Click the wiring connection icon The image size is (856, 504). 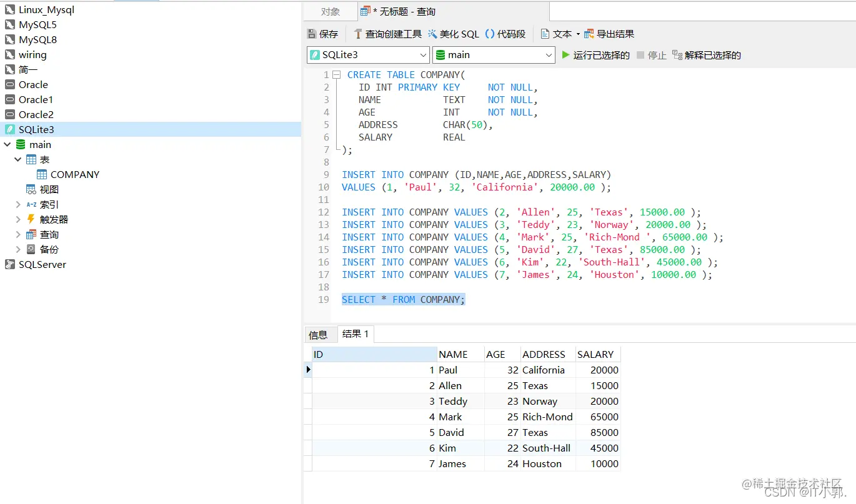(9, 55)
